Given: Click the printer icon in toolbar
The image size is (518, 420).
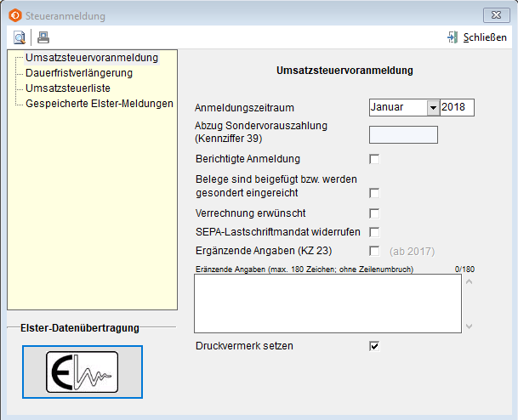Looking at the screenshot, I should tap(43, 37).
